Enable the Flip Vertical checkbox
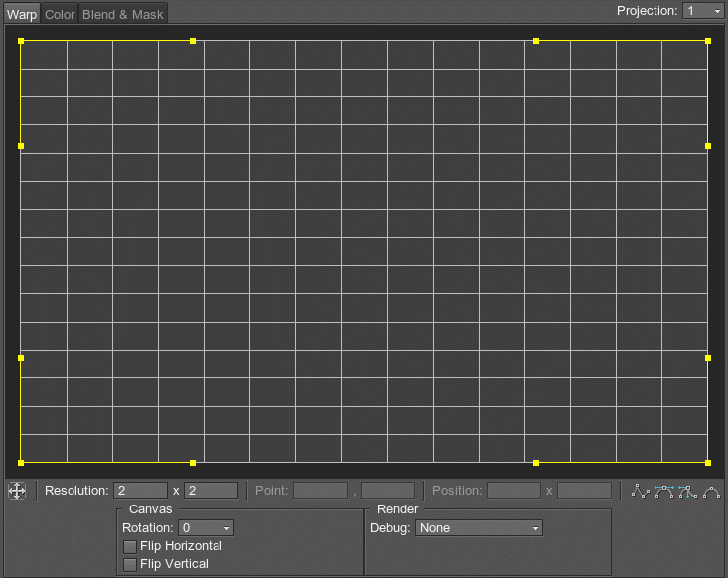 (x=129, y=564)
